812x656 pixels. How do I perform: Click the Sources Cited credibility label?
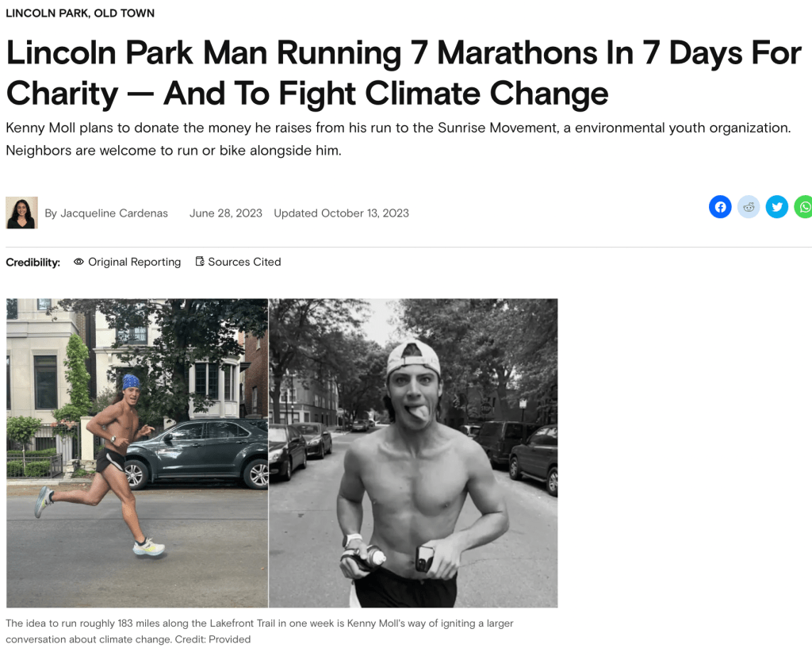pyautogui.click(x=244, y=262)
